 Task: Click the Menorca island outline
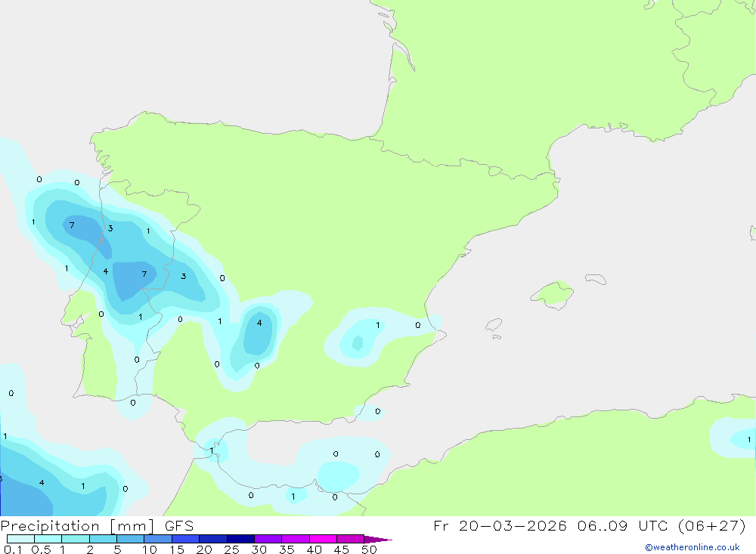(596, 279)
